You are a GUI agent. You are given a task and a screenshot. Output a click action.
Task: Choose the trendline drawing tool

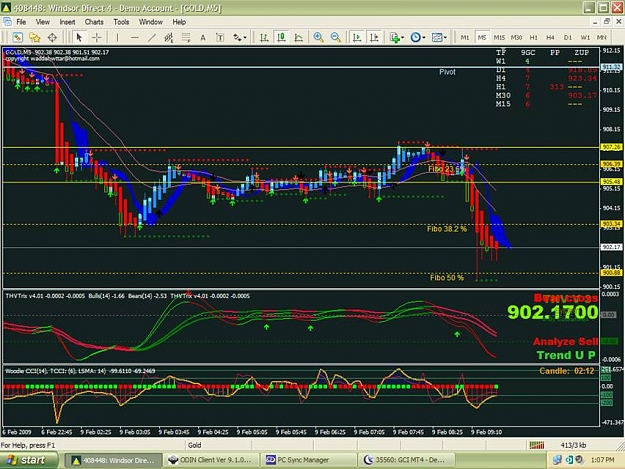click(151, 37)
